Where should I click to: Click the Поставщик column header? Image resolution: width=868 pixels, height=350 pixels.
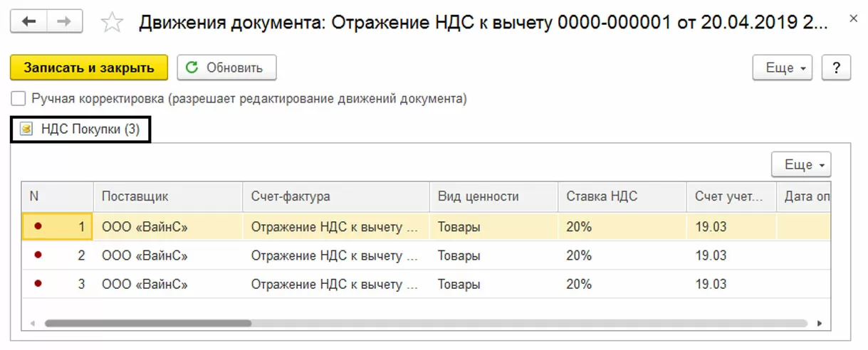click(135, 196)
